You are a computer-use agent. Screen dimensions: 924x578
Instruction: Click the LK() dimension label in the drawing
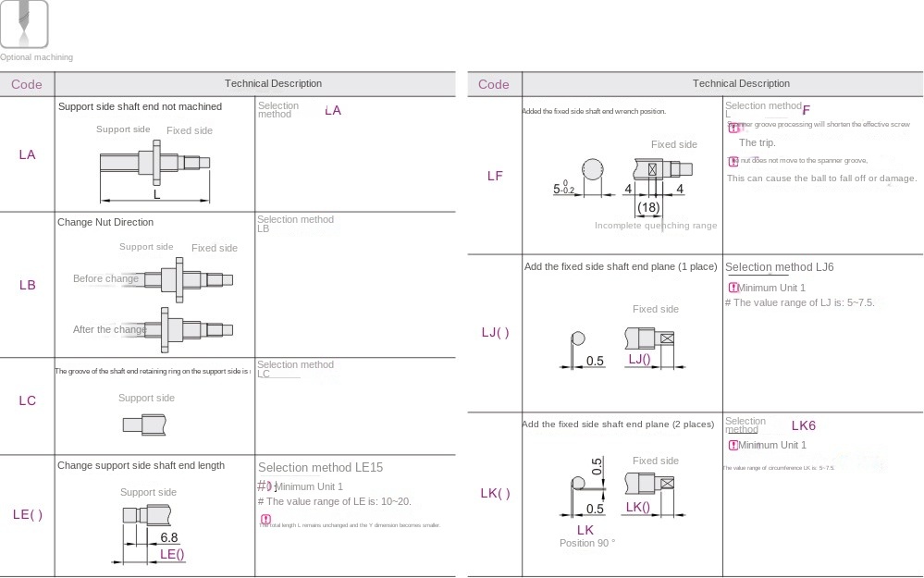[637, 508]
